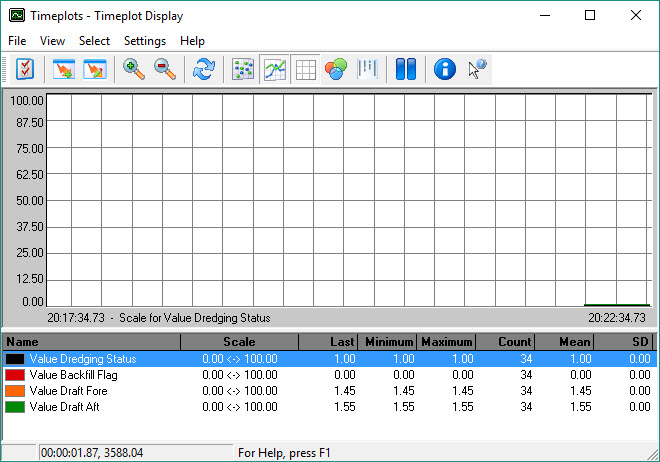Open the Settings menu
Image resolution: width=660 pixels, height=462 pixels.
tap(145, 41)
